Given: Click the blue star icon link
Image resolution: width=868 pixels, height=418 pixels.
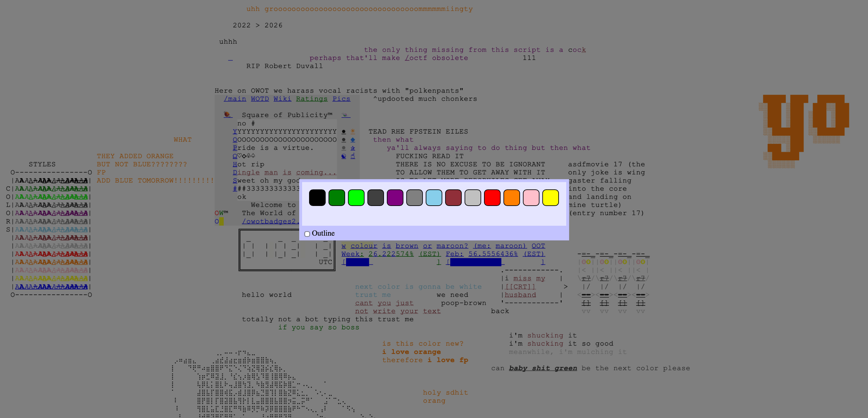Looking at the screenshot, I should pos(352,148).
